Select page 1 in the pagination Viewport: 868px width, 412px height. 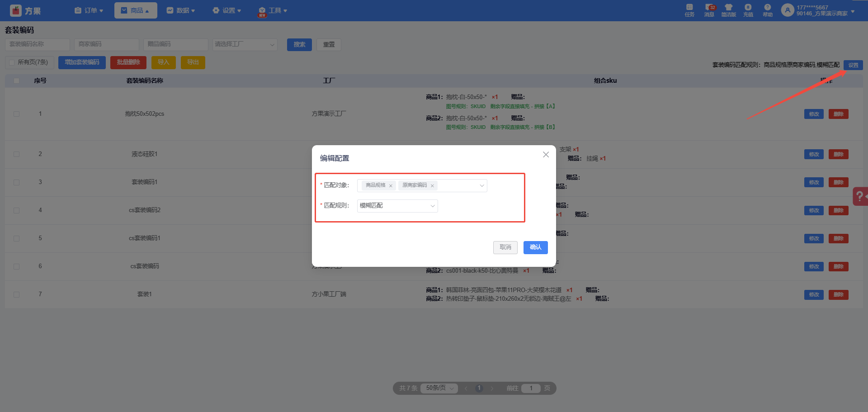point(479,388)
